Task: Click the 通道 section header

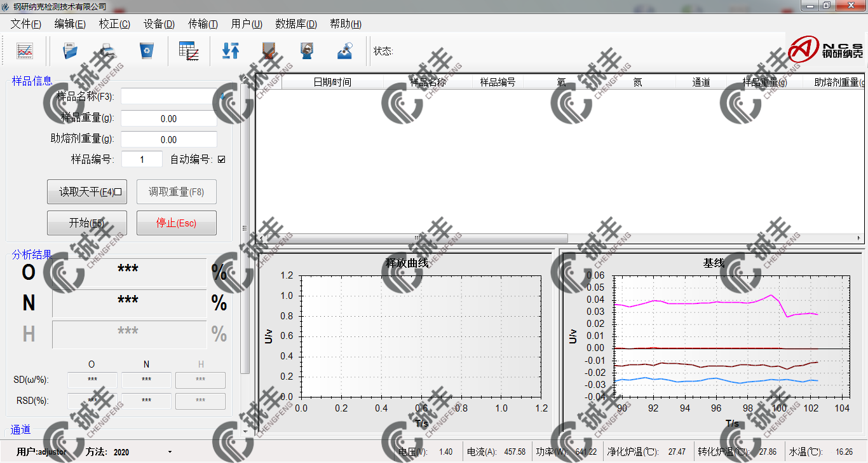Action: (21, 430)
